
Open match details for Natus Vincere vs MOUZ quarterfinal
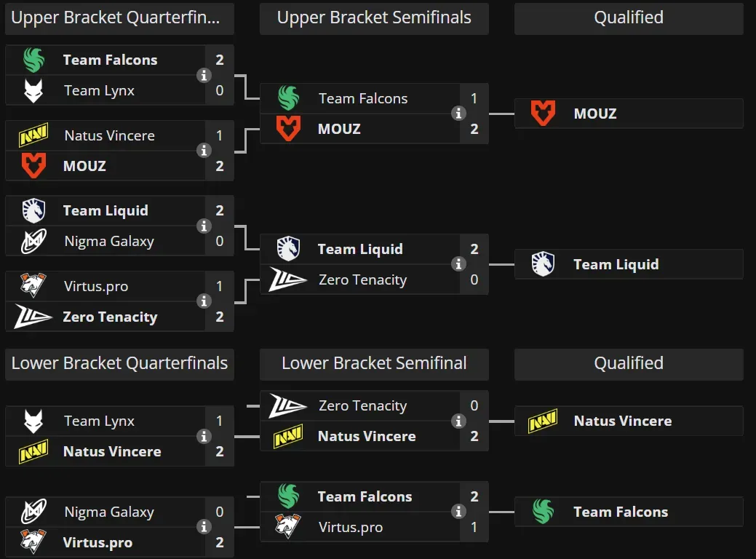pos(204,151)
